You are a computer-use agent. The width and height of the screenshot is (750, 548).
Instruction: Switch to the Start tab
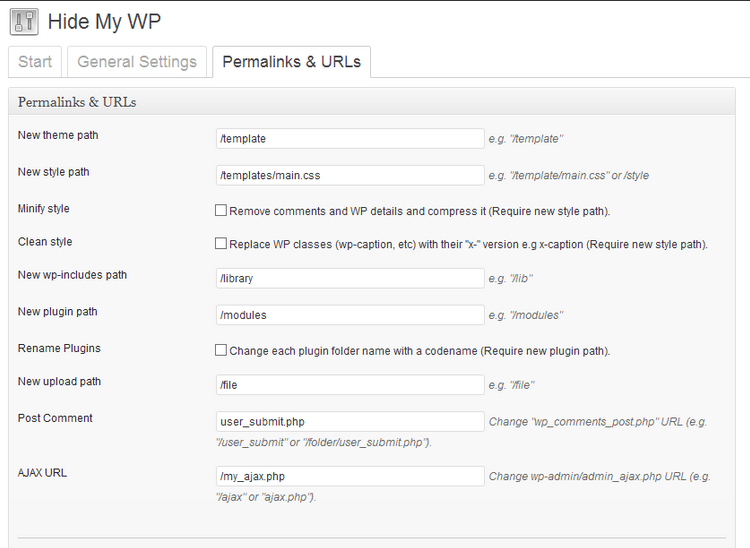click(35, 62)
